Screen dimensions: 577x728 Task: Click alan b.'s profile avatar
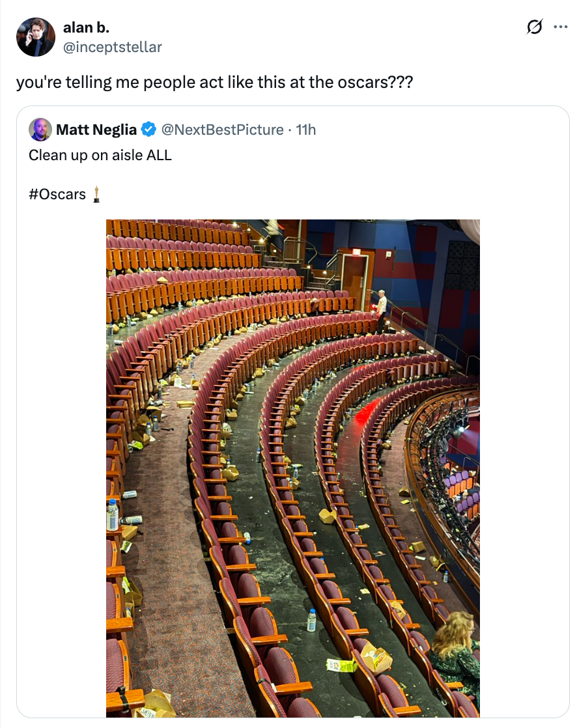36,37
